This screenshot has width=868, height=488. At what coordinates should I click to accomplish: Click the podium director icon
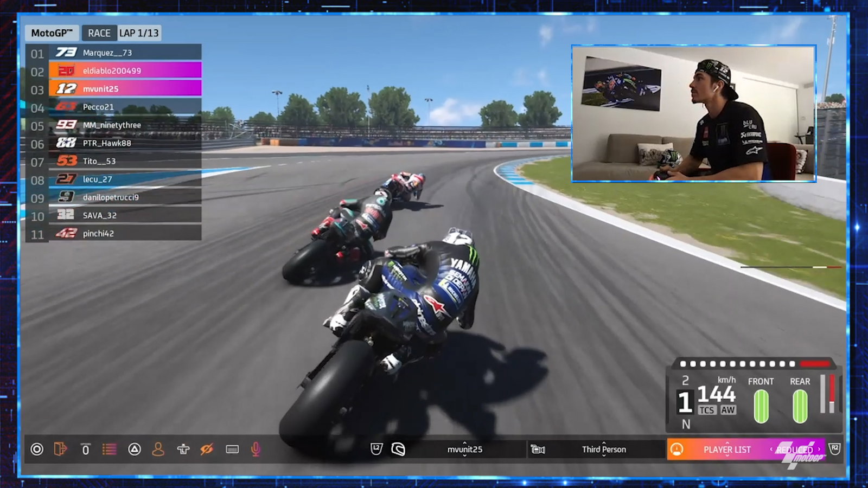[183, 449]
